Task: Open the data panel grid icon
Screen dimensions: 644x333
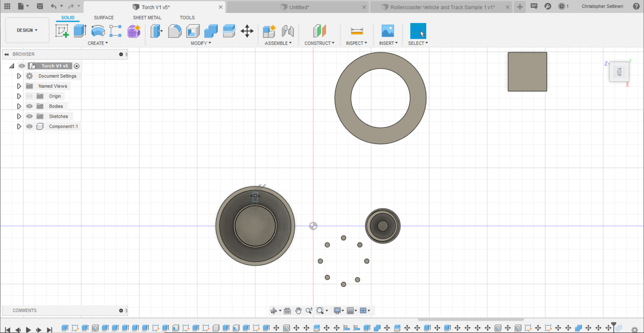Action: 7,6
